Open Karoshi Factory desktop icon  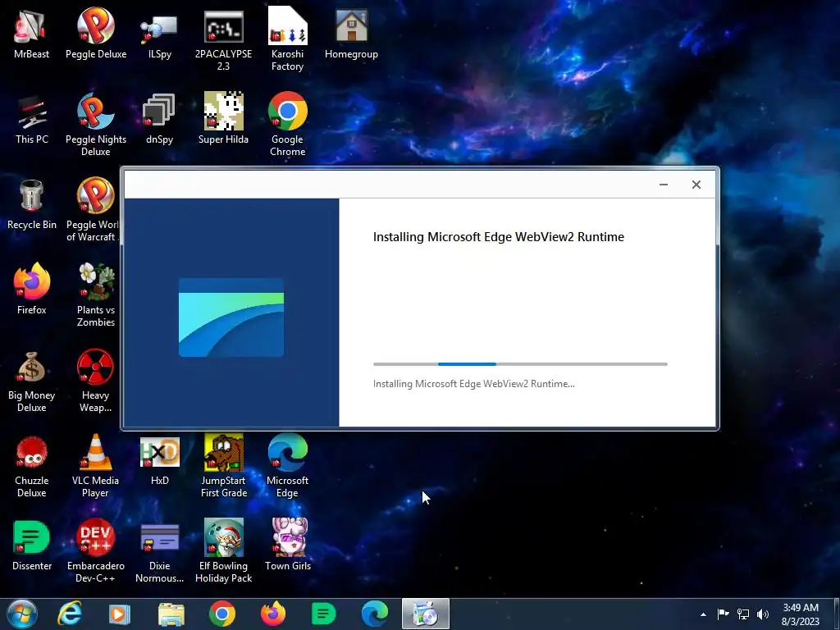tap(288, 39)
